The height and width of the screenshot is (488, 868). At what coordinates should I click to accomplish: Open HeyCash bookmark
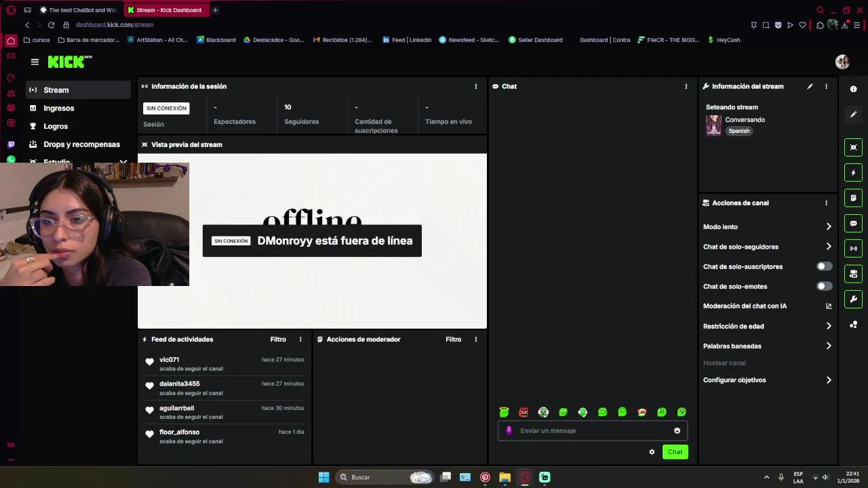click(724, 40)
